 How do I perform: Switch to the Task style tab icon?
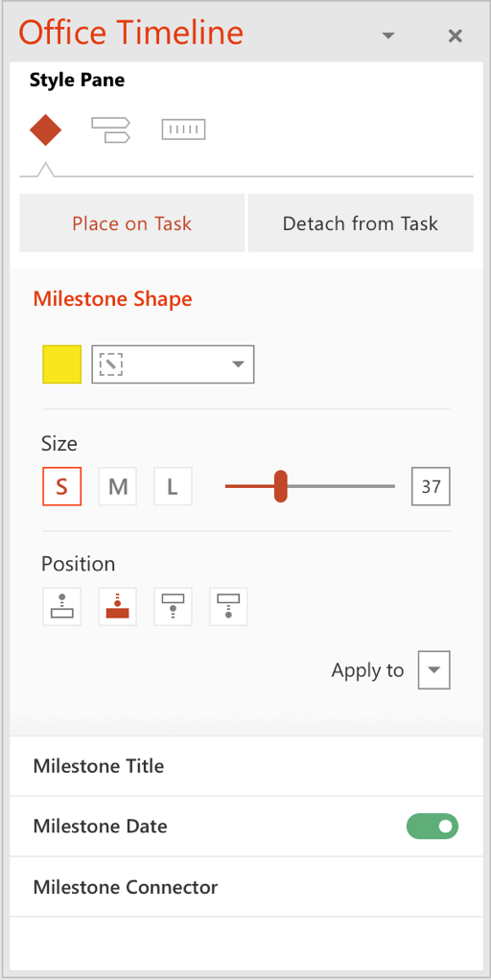coord(110,130)
